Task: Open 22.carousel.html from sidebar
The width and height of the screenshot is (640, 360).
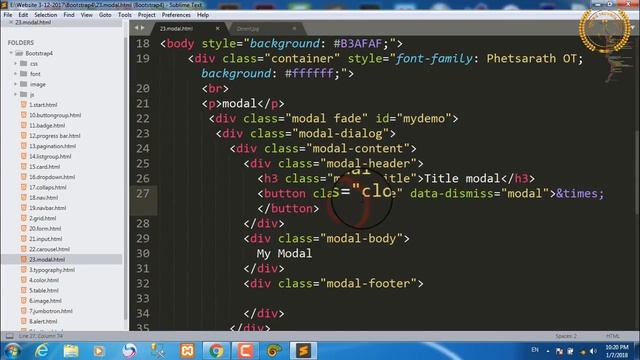Action: [49, 249]
